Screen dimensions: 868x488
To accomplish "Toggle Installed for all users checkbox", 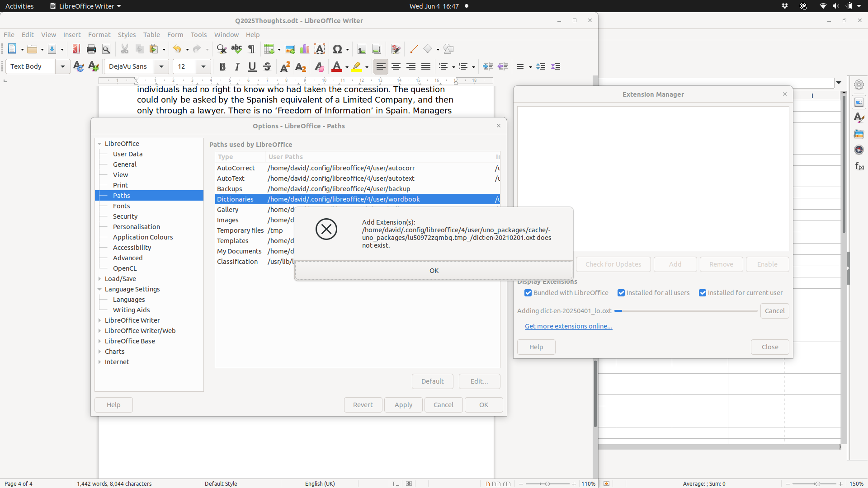I will (621, 293).
